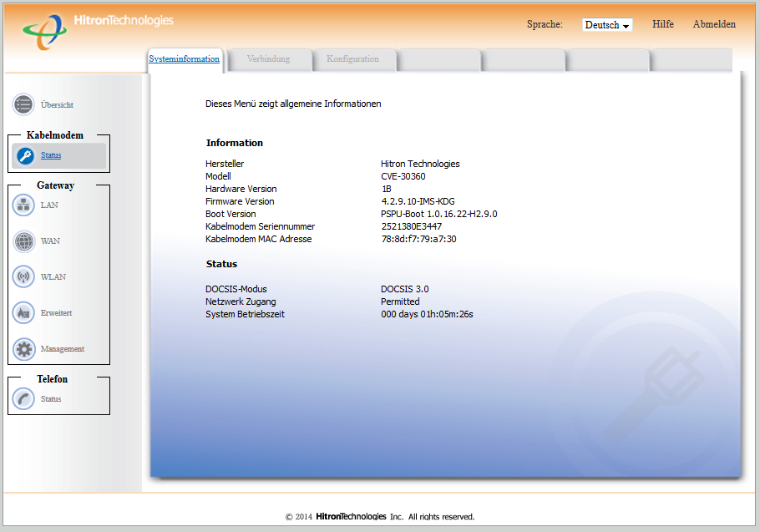Open the Hilfe link

click(662, 24)
